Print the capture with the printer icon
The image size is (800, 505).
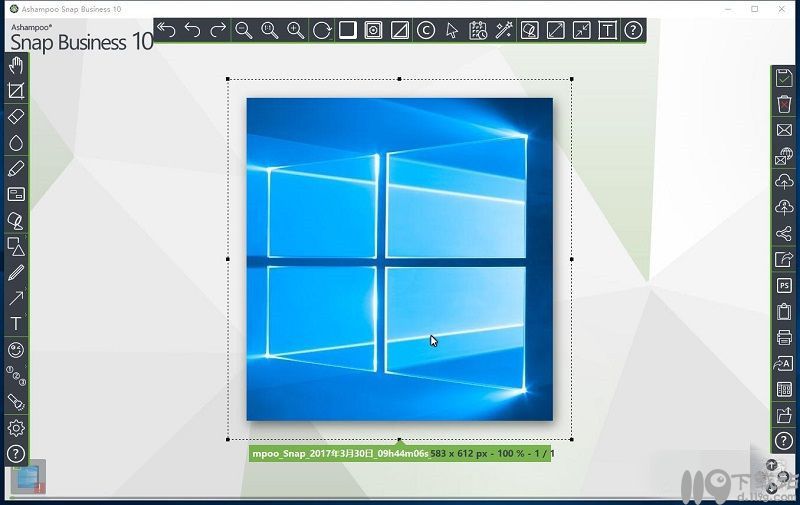click(x=784, y=337)
